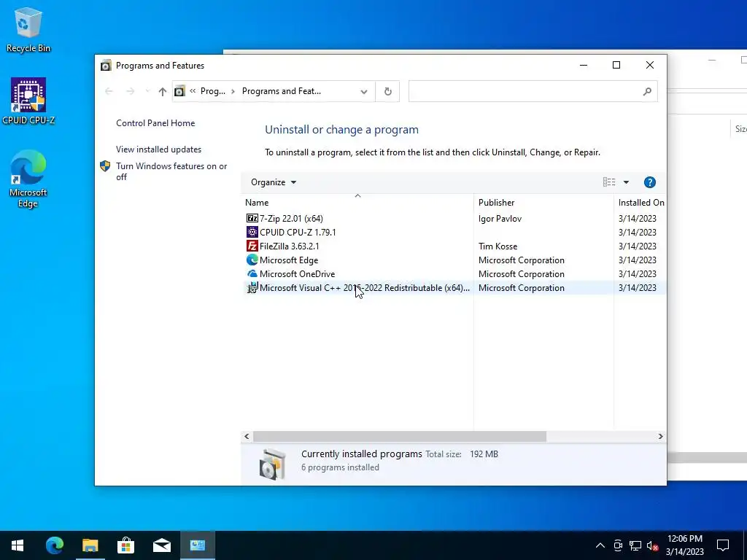747x560 pixels.
Task: Click the Control Panel icon in address bar
Action: coord(179,91)
